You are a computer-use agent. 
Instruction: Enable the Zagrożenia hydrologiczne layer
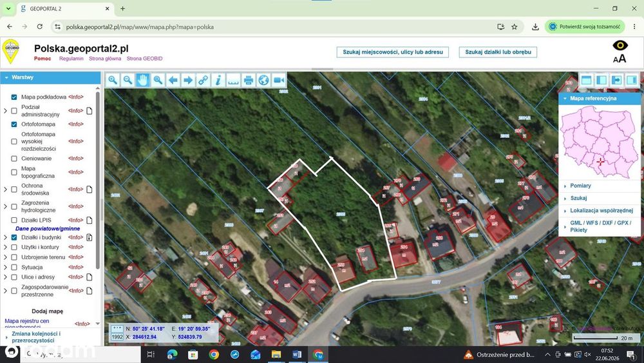click(x=14, y=206)
